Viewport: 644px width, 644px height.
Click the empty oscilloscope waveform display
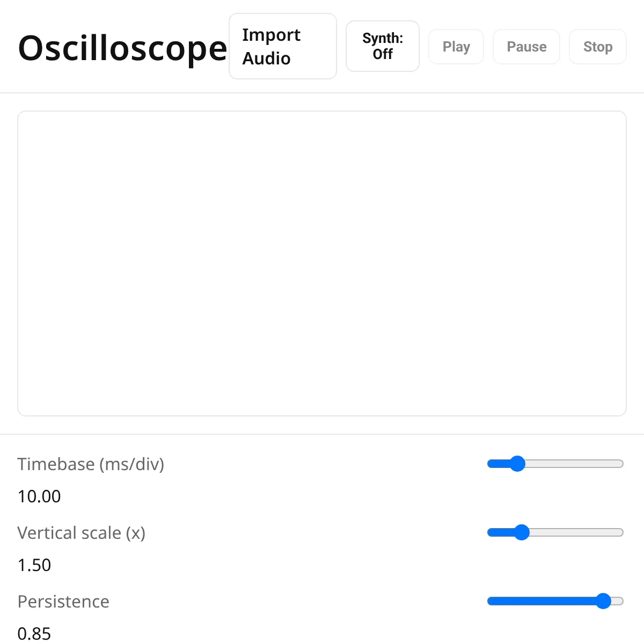pos(322,264)
